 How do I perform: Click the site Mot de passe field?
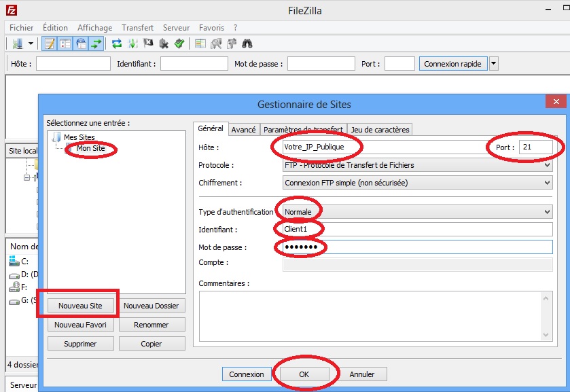coord(418,247)
